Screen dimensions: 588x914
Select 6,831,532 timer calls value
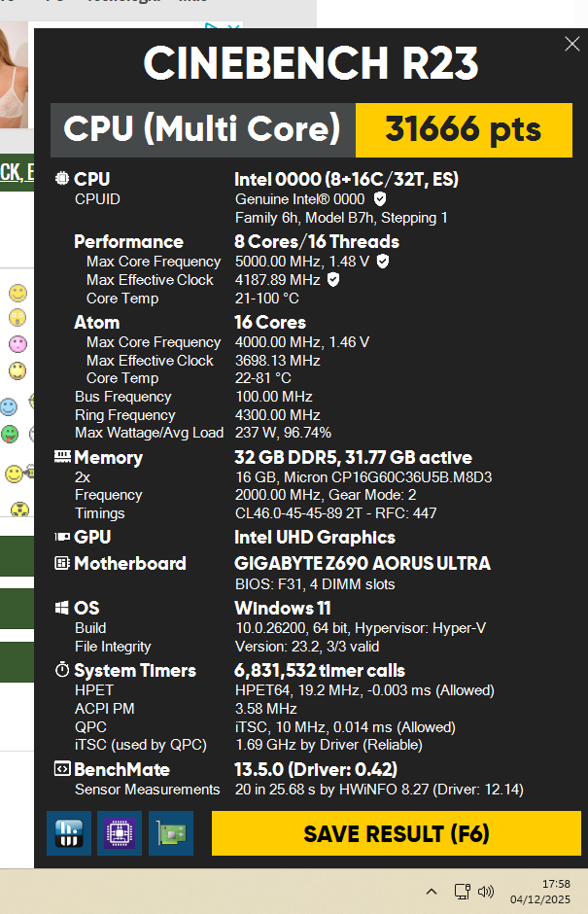pos(320,670)
